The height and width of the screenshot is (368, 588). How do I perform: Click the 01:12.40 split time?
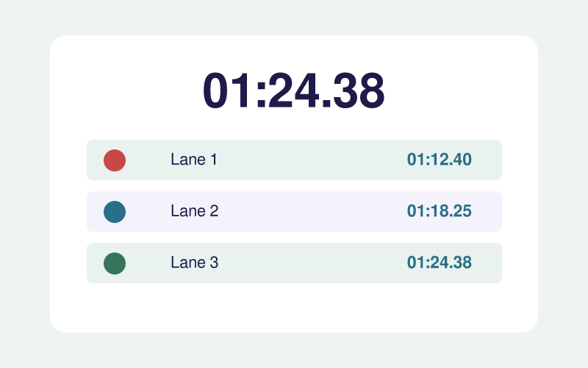[x=439, y=160]
